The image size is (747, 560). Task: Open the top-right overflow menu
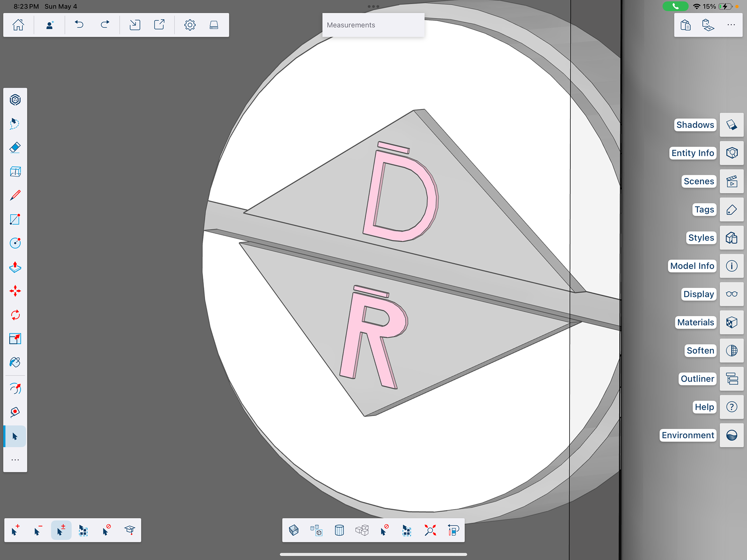tap(731, 25)
